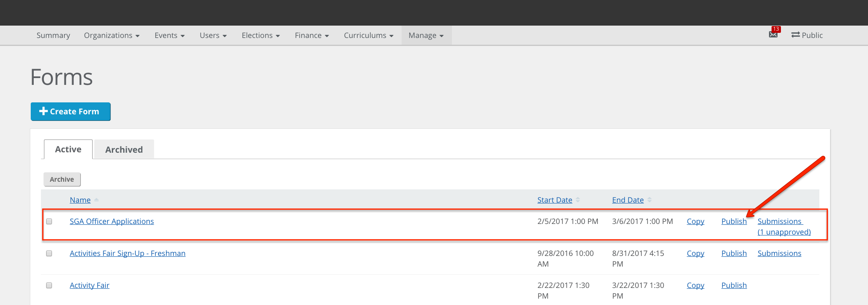Expand the Organizations dropdown menu
The height and width of the screenshot is (305, 868).
coord(112,35)
